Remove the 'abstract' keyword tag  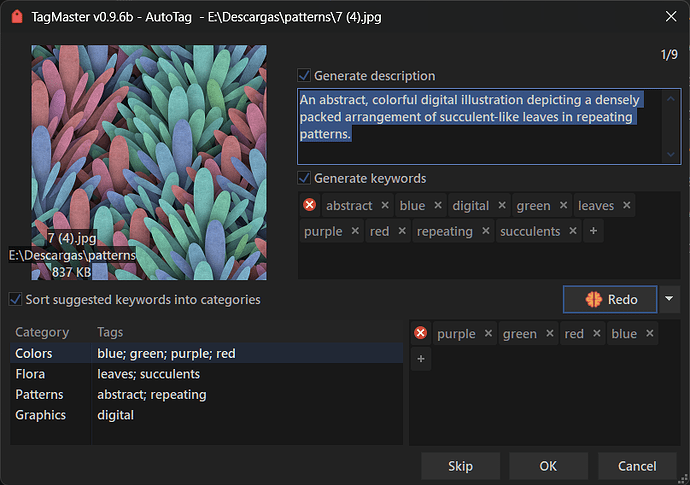click(385, 206)
